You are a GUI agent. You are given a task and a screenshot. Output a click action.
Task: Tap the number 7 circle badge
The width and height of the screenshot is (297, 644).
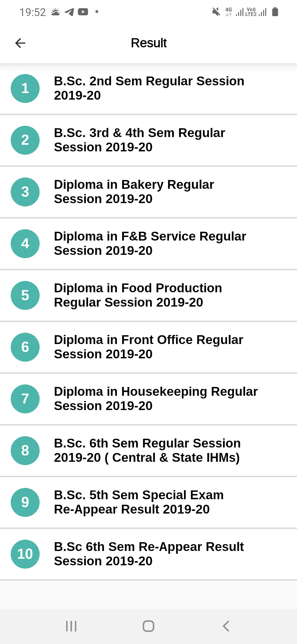(x=25, y=399)
